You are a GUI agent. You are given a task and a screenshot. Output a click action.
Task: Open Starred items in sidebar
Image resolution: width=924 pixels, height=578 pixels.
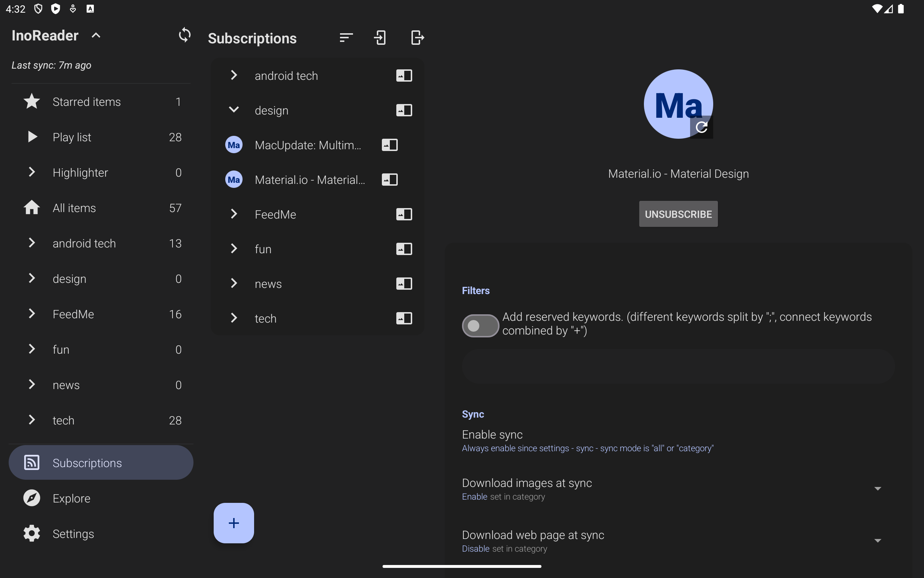point(101,102)
